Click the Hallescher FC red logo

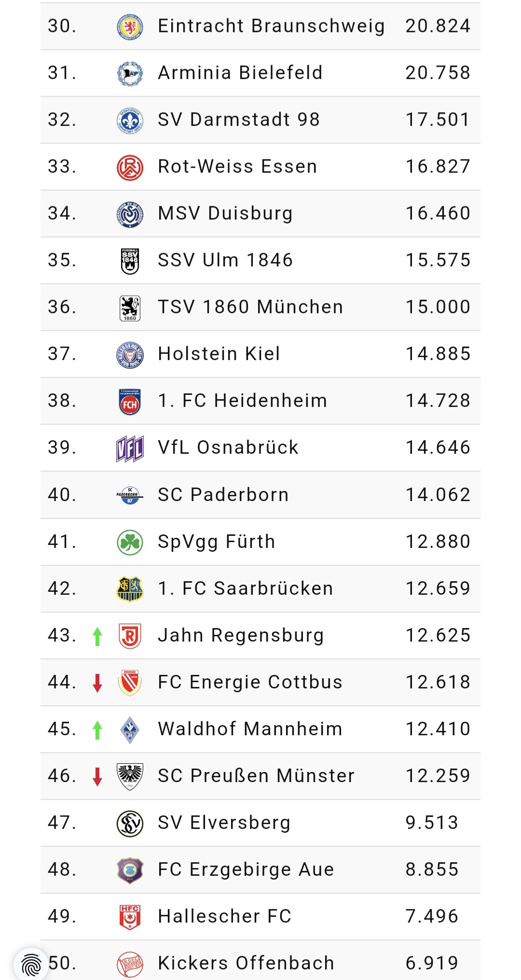(x=130, y=917)
